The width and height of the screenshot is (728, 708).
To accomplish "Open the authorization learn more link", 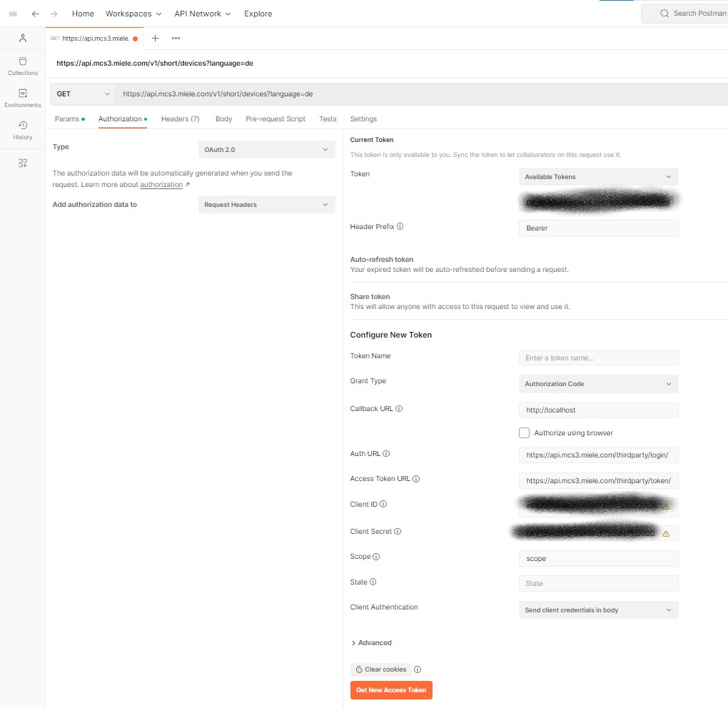I will [x=161, y=185].
